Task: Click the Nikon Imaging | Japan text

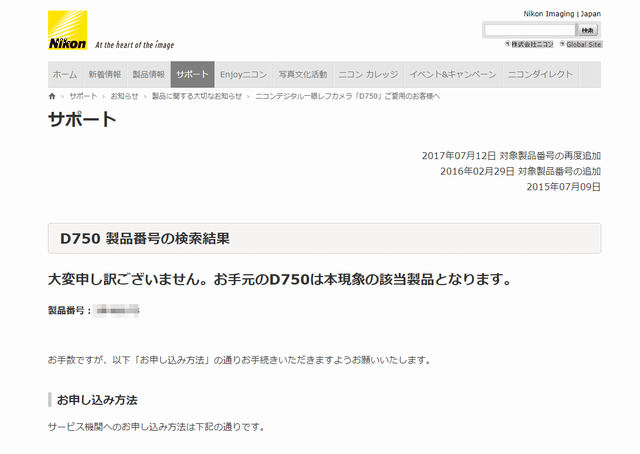Action: (562, 14)
